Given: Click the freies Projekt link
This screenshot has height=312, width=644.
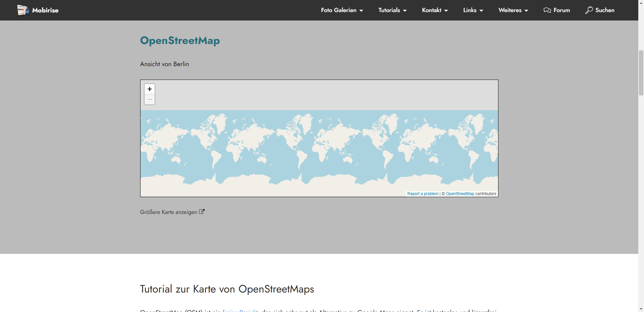Looking at the screenshot, I should 240,311.
